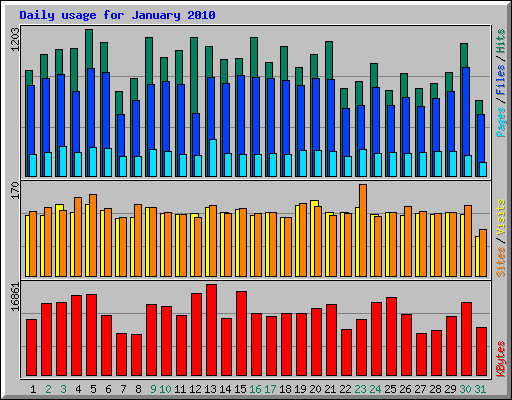512x400 pixels.
Task: Select day label 4
Action: pyautogui.click(x=78, y=389)
